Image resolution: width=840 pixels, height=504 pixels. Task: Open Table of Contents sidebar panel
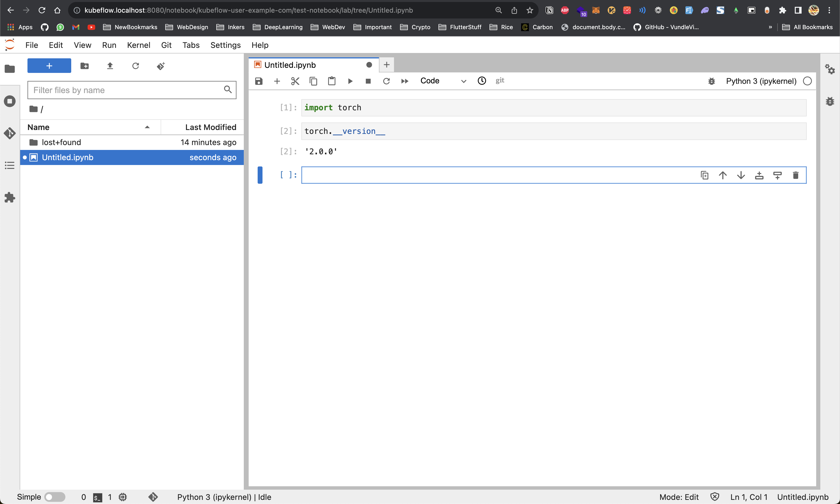tap(9, 165)
